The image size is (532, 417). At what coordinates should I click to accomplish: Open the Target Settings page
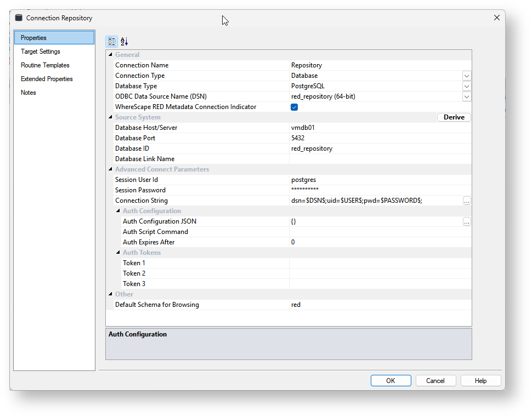54,52
